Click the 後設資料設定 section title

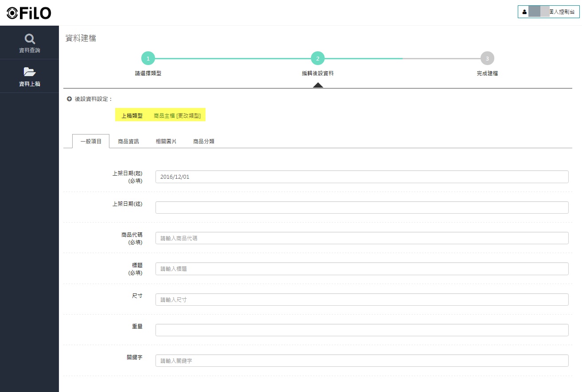(x=93, y=99)
